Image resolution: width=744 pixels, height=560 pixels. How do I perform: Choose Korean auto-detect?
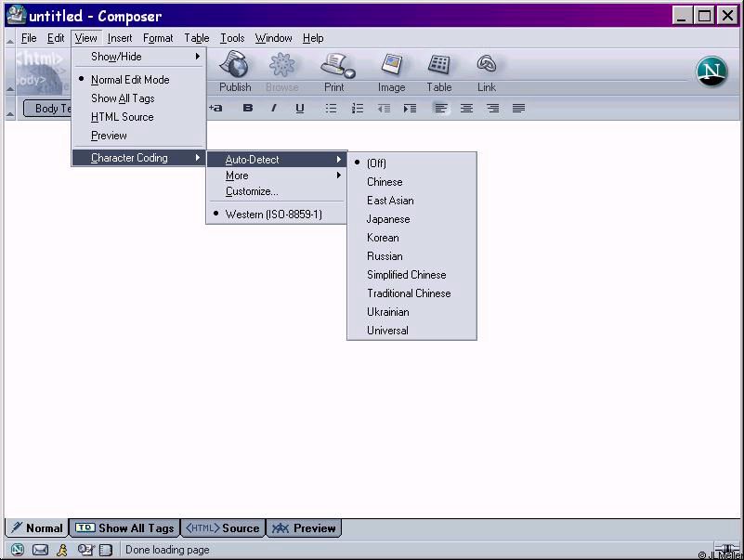411,238
